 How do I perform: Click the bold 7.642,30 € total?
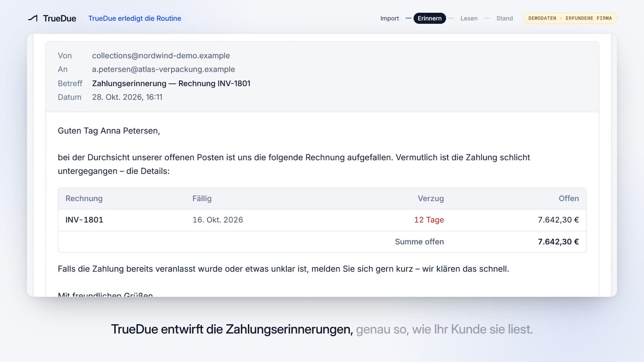[558, 242]
